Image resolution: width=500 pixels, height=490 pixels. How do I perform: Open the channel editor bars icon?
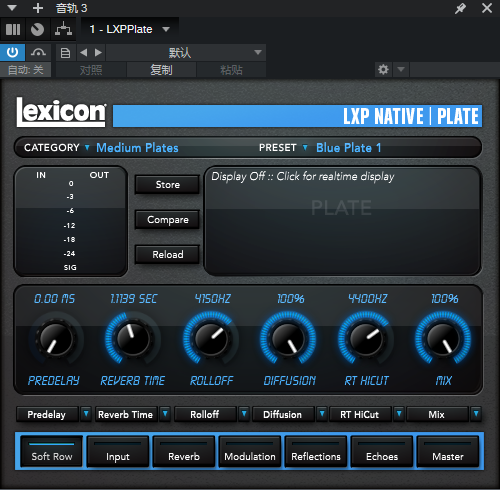tap(13, 29)
